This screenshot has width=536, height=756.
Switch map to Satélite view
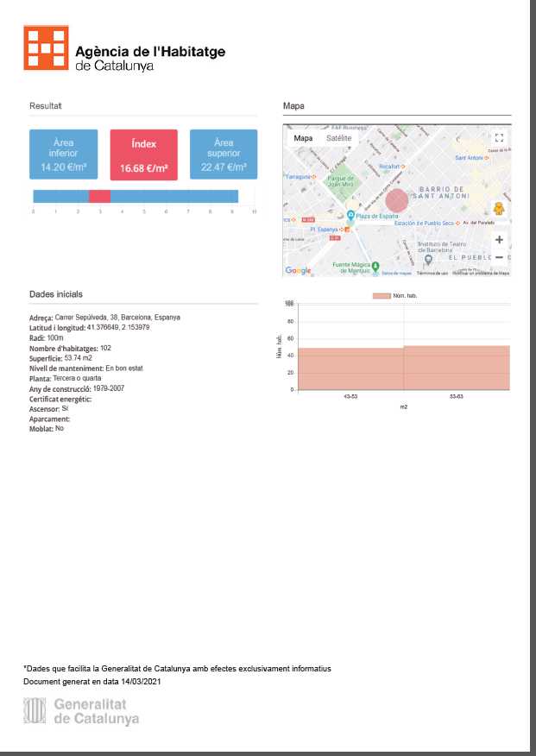click(x=338, y=138)
